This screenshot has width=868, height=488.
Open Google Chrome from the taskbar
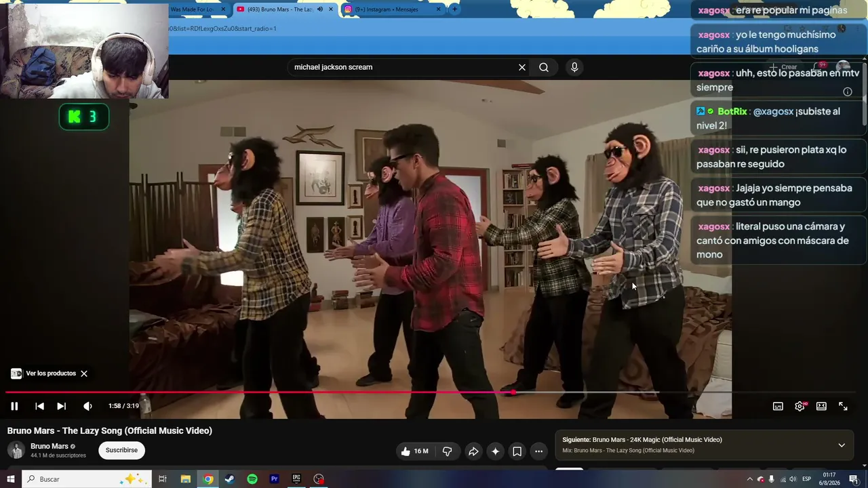(x=208, y=479)
